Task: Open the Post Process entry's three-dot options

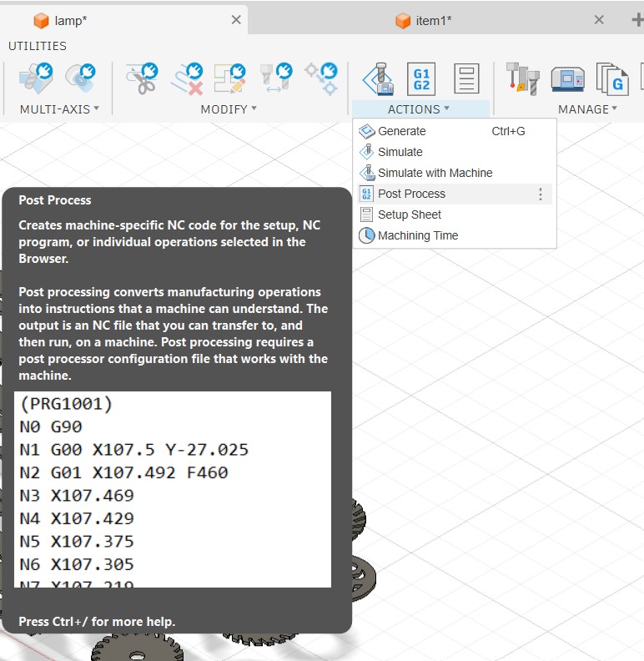Action: pos(541,194)
